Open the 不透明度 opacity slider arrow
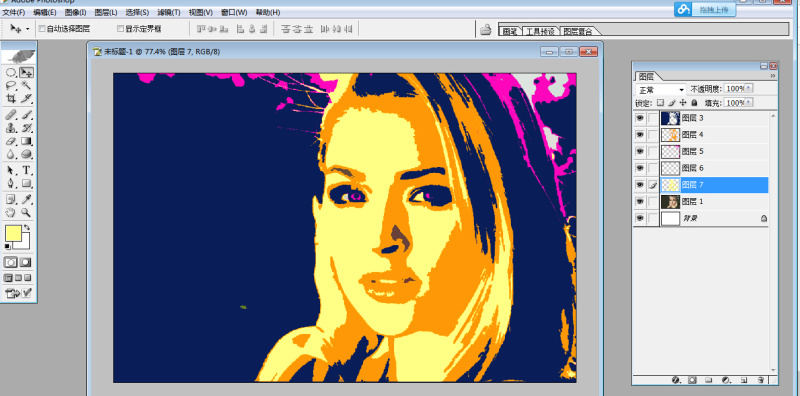Screen dimensions: 800x396 point(748,88)
